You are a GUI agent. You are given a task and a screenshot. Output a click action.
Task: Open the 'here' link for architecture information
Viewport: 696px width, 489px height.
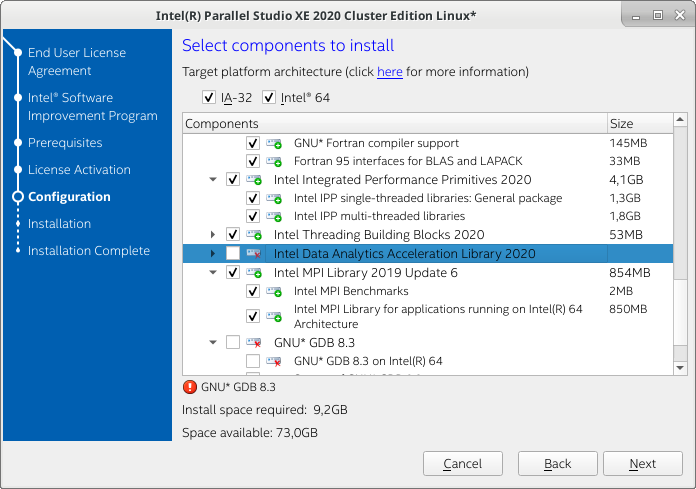pyautogui.click(x=390, y=72)
